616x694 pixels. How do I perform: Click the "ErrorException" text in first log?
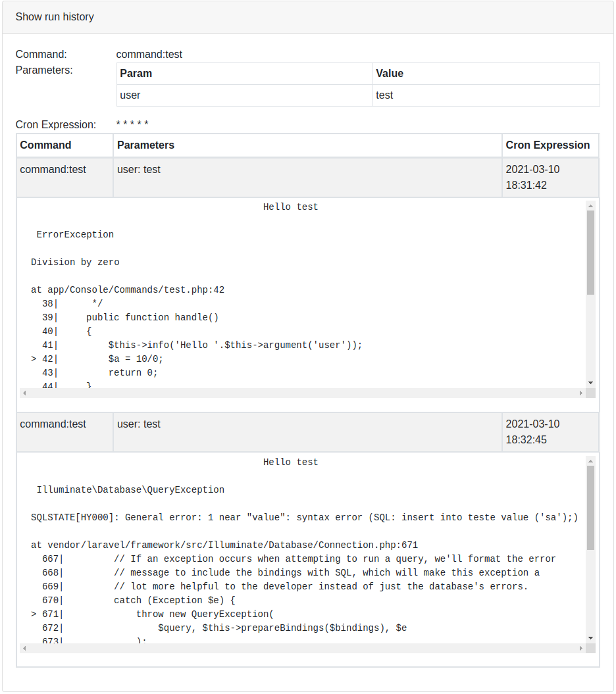(x=75, y=235)
